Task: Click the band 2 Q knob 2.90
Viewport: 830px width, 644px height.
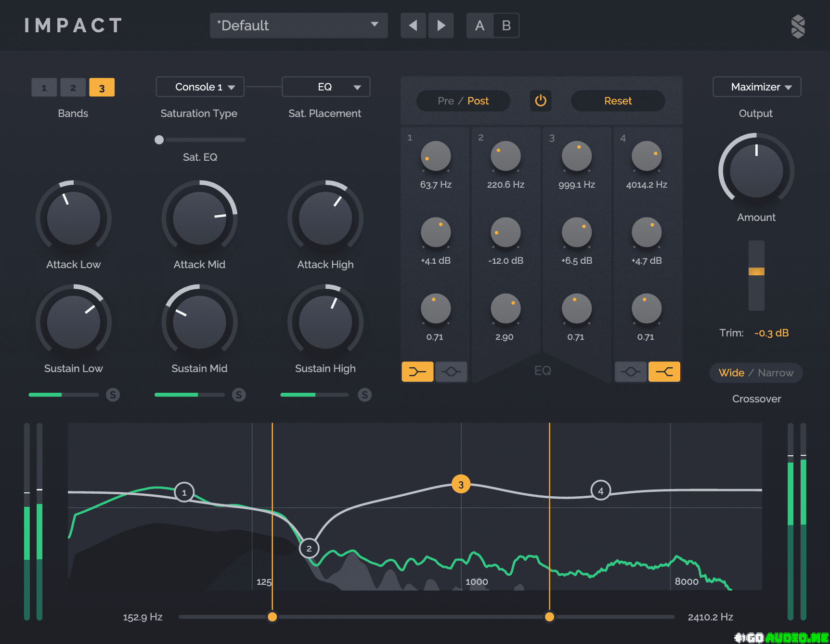Action: tap(506, 308)
